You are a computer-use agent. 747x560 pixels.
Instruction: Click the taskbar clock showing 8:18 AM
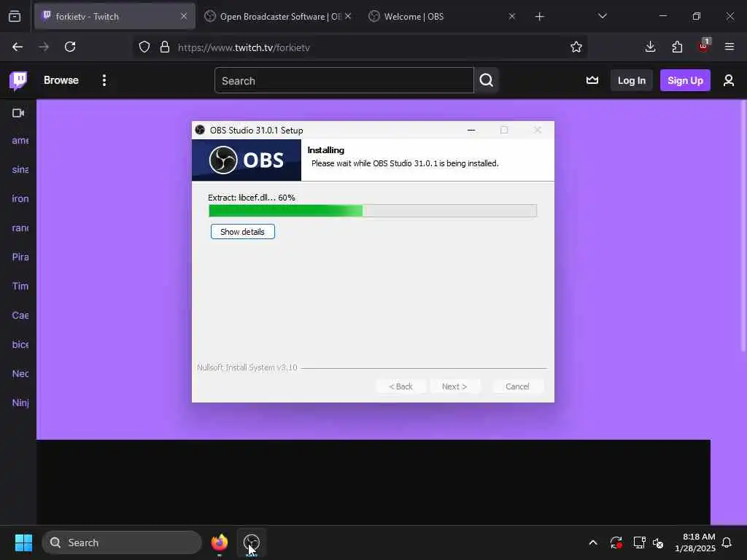694,542
